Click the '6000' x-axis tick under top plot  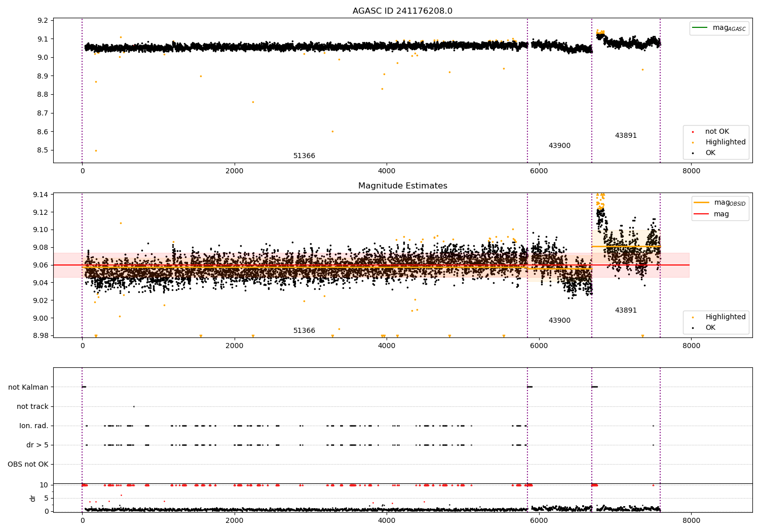point(539,171)
